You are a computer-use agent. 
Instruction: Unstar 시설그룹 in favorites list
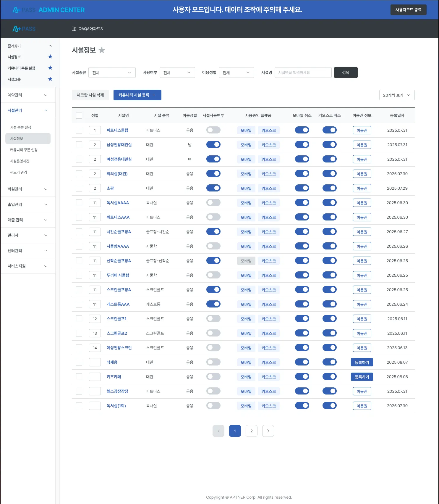coord(50,79)
